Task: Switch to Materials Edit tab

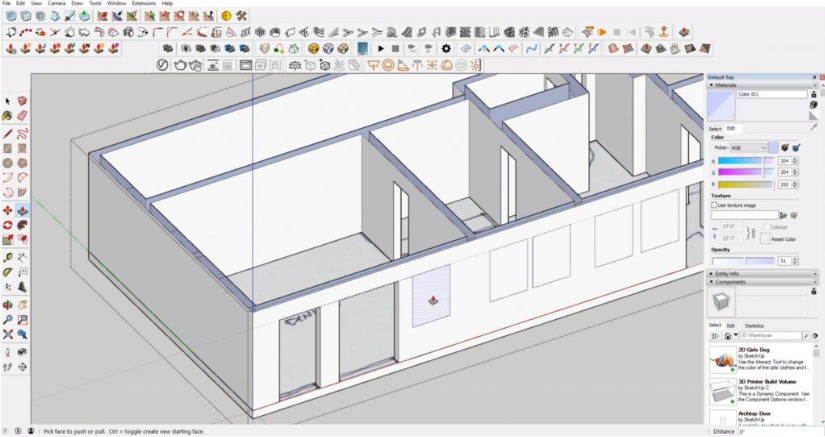Action: click(731, 128)
